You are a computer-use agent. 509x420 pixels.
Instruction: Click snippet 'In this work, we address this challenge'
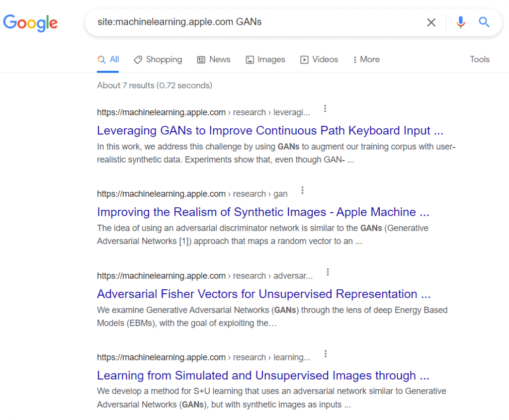pyautogui.click(x=276, y=153)
